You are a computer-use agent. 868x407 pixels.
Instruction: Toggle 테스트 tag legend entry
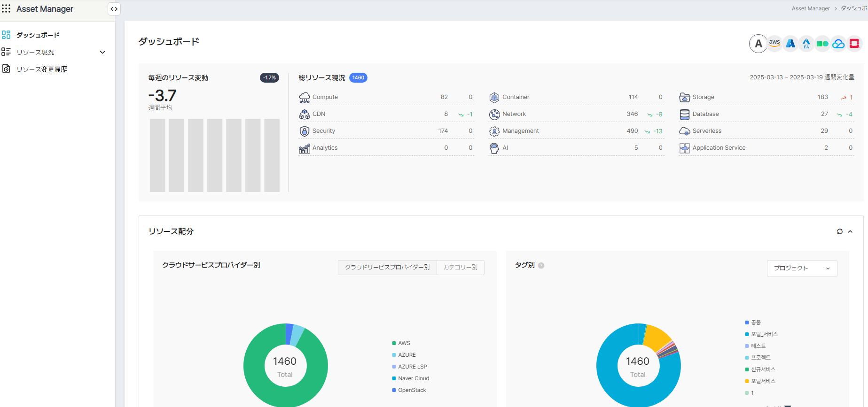[x=755, y=346]
